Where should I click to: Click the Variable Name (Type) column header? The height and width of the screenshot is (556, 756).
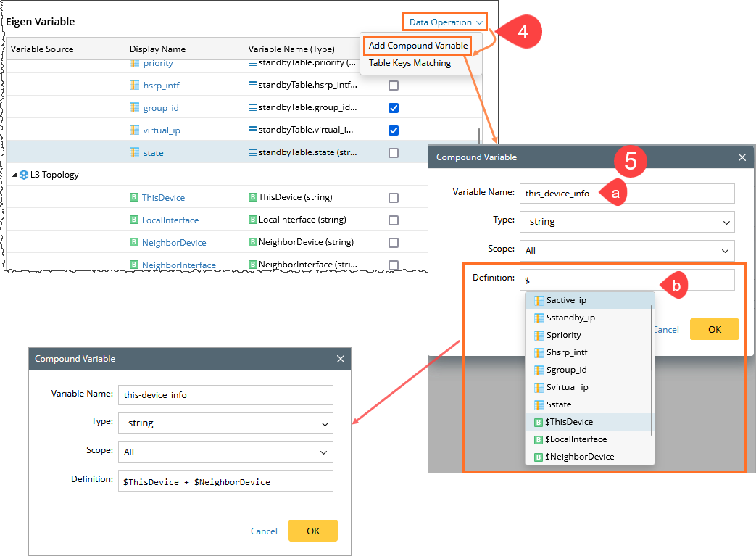pyautogui.click(x=291, y=49)
